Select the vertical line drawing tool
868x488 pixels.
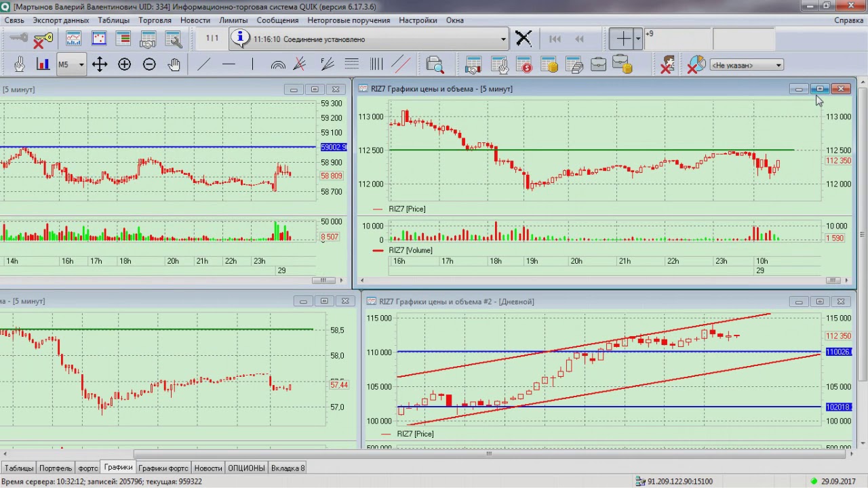click(252, 64)
